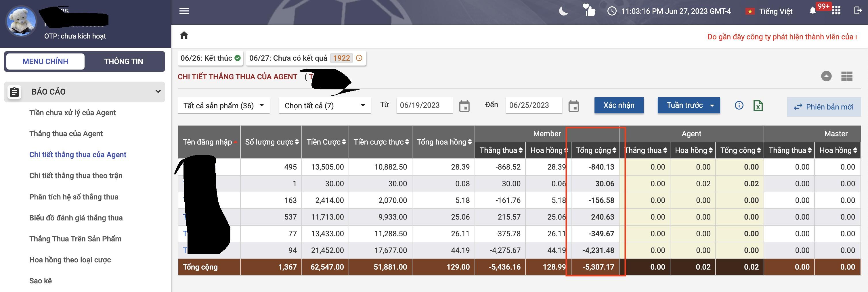Expand the Tuần trước dropdown arrow
The height and width of the screenshot is (292, 868).
coord(712,106)
